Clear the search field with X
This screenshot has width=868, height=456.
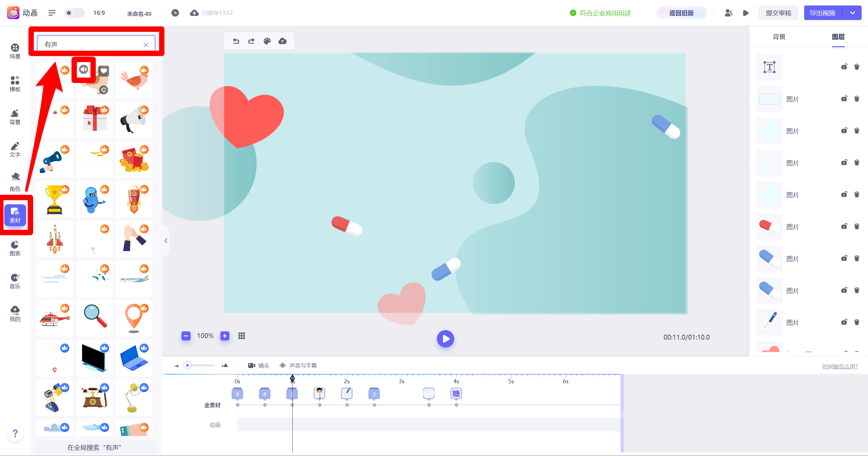(146, 44)
